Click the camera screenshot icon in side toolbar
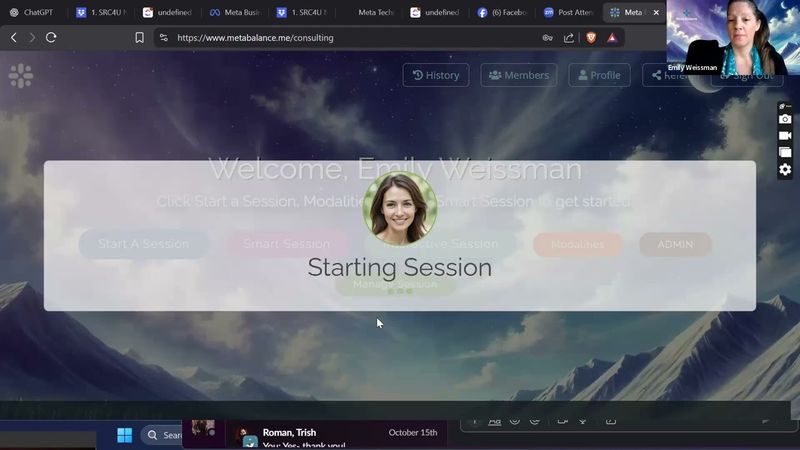 coord(785,119)
